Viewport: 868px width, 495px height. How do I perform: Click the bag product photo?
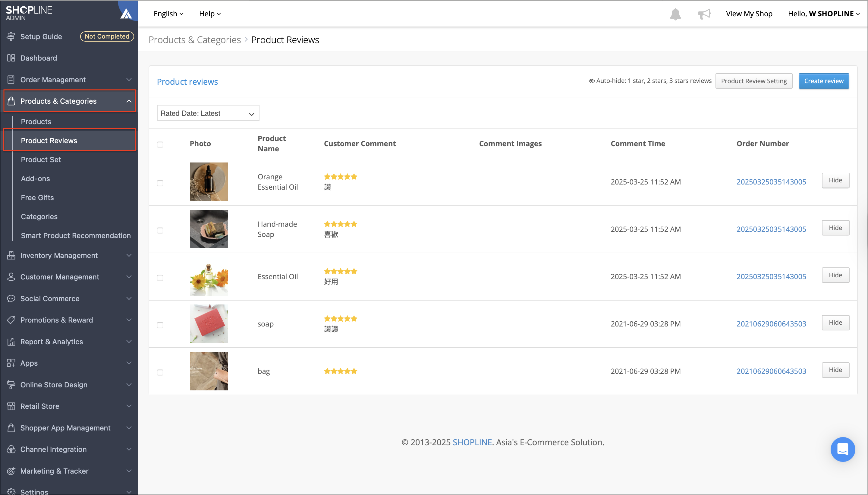[x=209, y=371]
